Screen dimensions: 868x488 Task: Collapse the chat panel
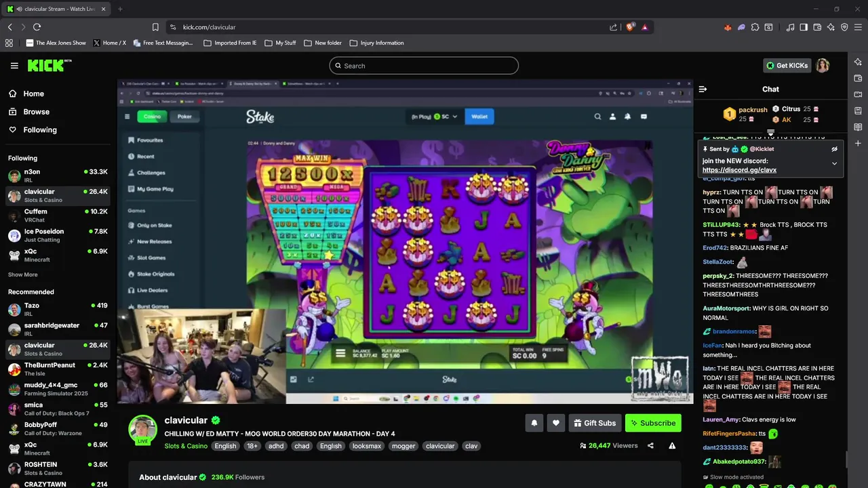pos(703,89)
